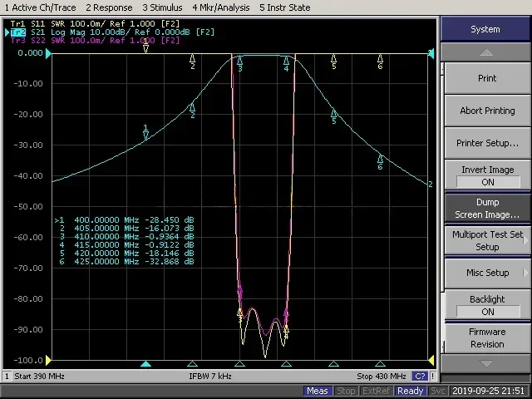Select the Tr2 S21 Log Mag trace label
The height and width of the screenshot is (399, 532).
[112, 32]
